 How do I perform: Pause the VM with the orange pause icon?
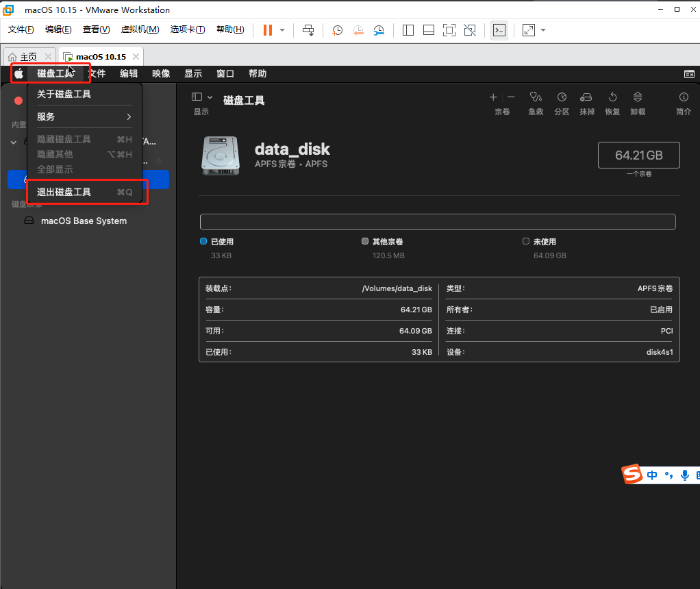[x=268, y=30]
